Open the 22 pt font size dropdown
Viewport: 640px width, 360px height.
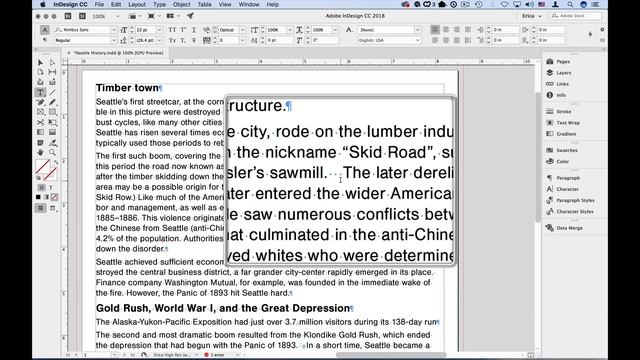coord(159,30)
